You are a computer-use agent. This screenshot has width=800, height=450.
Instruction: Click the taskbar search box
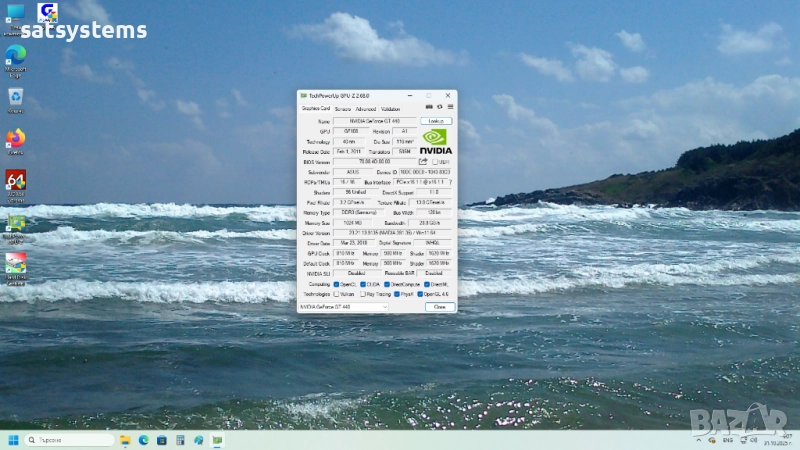[69, 440]
